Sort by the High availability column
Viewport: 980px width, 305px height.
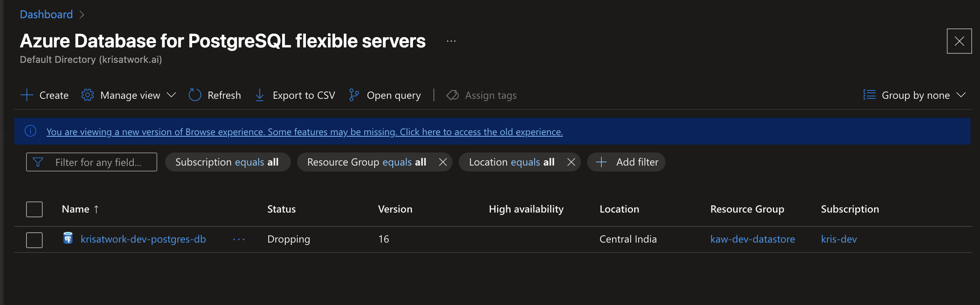526,209
